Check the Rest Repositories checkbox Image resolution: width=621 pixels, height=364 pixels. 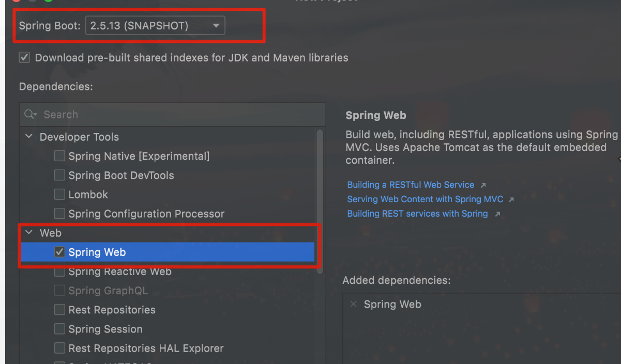click(60, 310)
